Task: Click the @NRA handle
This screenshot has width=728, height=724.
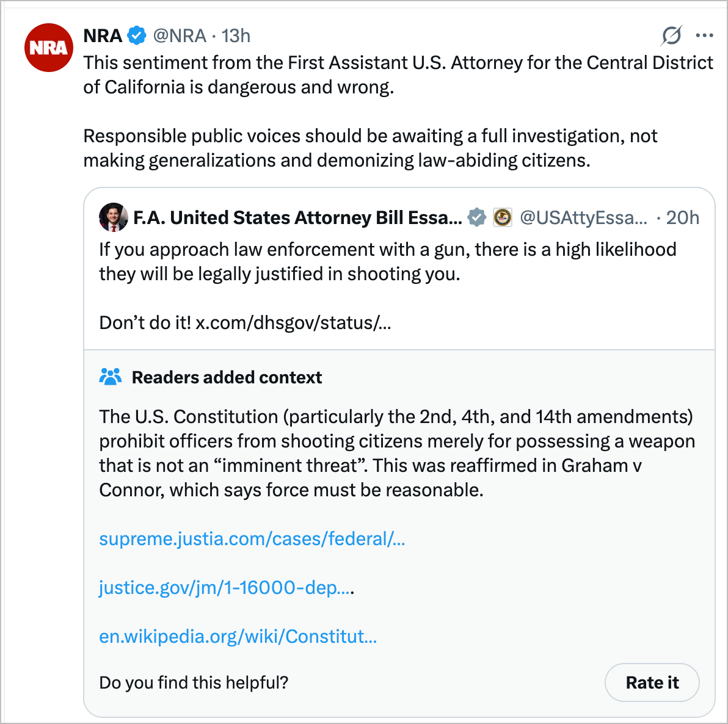Action: coord(180,36)
